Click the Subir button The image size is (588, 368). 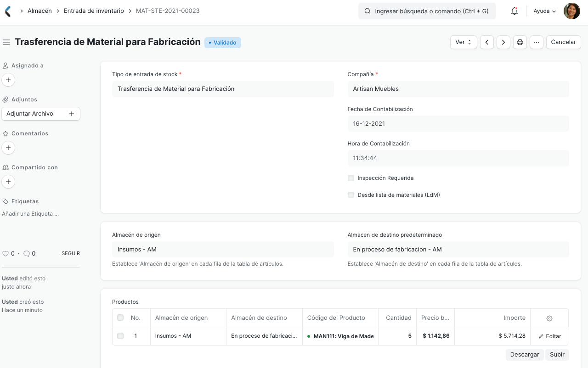pos(557,355)
